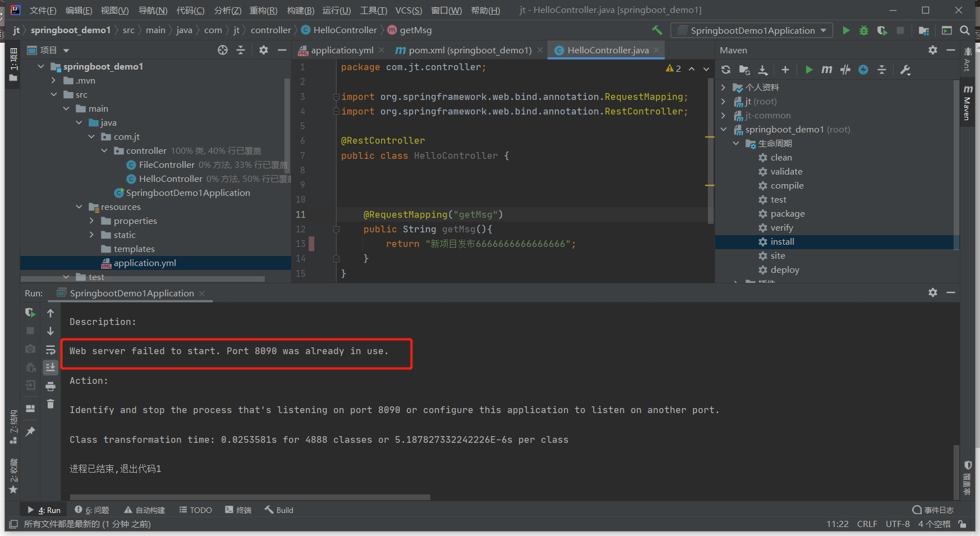Rerun SpringbootDemo1Application in Run panel
The image size is (980, 536).
30,313
